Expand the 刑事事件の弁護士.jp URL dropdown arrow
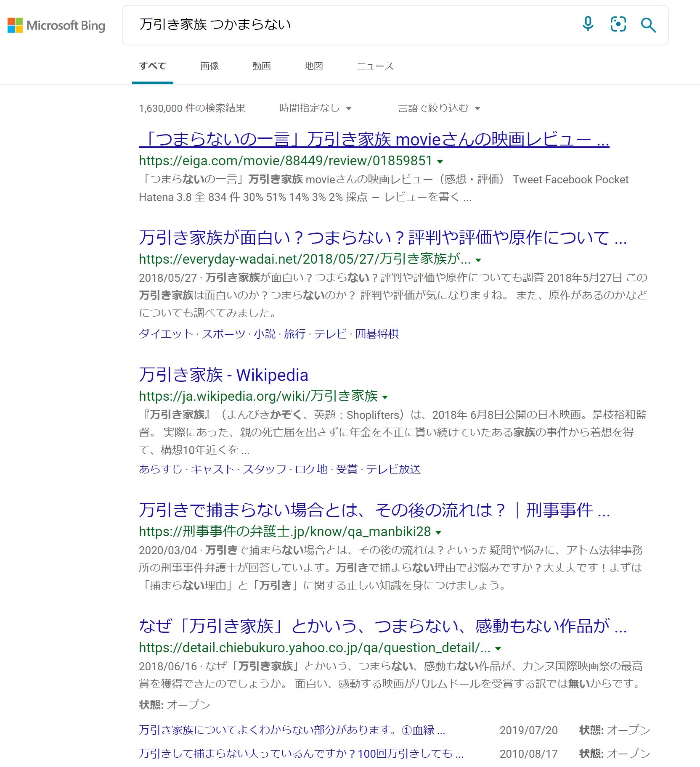This screenshot has width=700, height=767. pyautogui.click(x=438, y=532)
